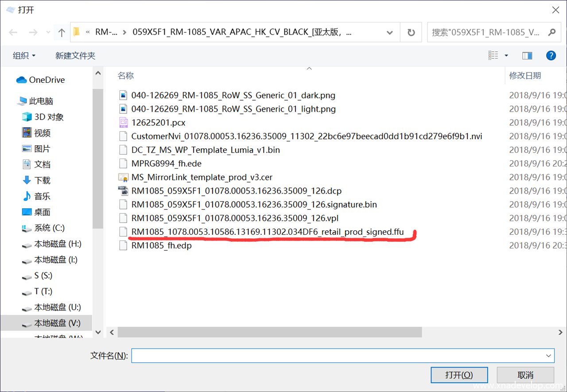Select the retail_prod_signed.ffu file
Image resolution: width=567 pixels, height=392 pixels.
267,232
